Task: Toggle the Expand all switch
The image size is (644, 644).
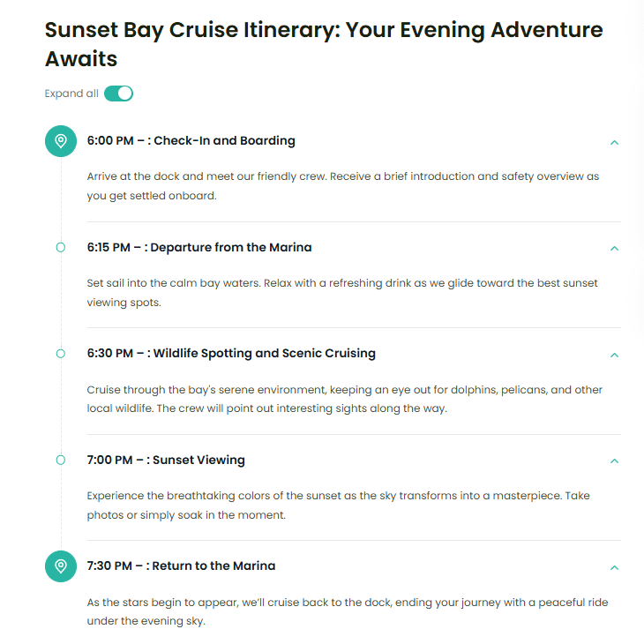Action: 118,94
